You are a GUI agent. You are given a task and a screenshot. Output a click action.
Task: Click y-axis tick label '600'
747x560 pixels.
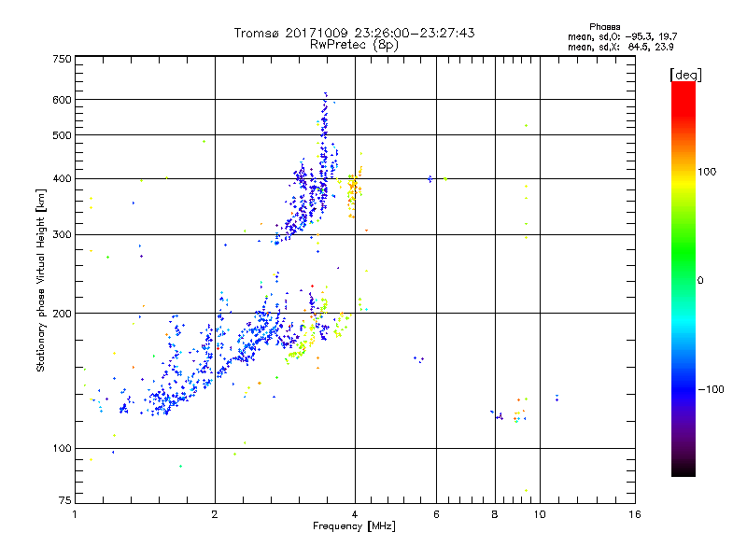click(x=62, y=100)
